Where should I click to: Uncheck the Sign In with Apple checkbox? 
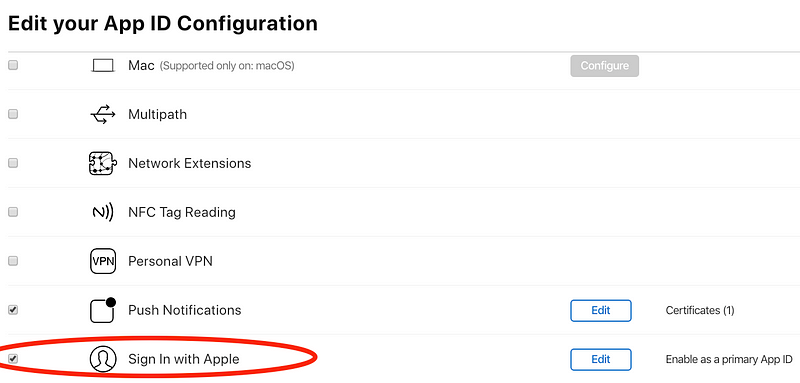[13, 359]
